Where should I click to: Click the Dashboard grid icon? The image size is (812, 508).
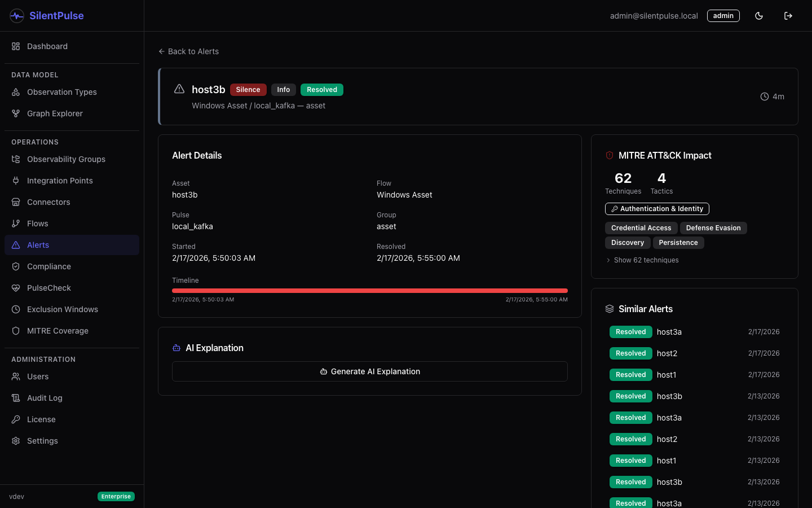16,46
